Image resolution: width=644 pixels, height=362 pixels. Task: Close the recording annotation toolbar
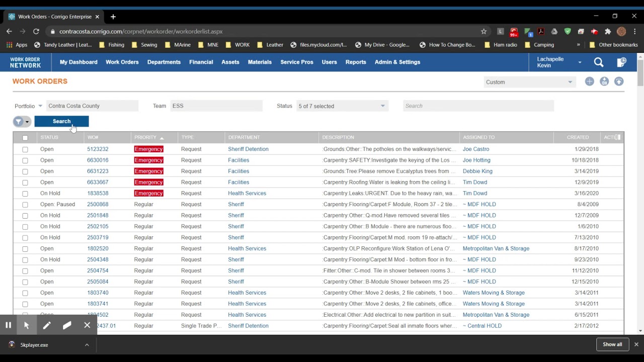point(87,325)
